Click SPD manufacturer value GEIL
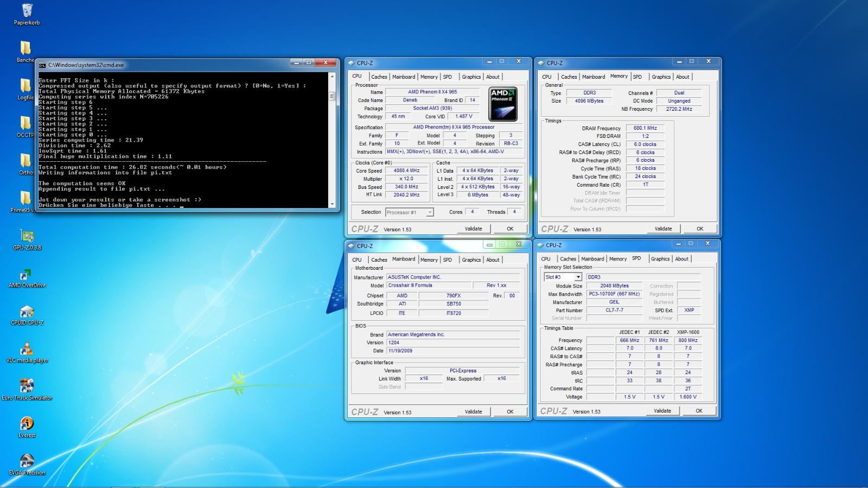 [x=614, y=302]
